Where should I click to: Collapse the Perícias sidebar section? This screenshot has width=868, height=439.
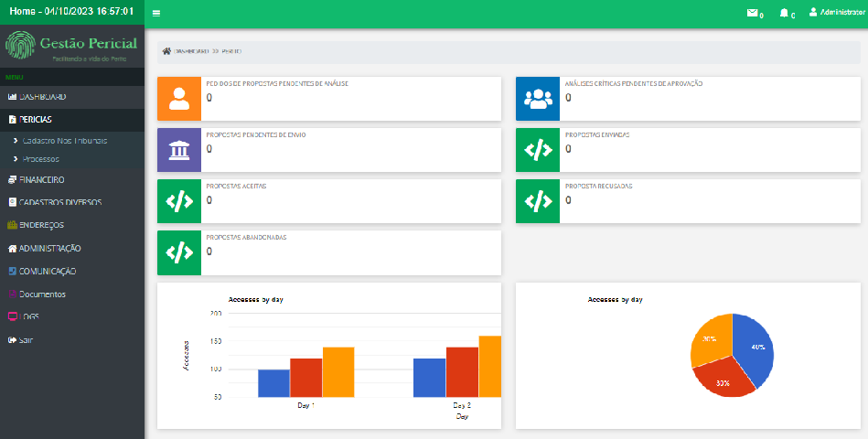36,120
